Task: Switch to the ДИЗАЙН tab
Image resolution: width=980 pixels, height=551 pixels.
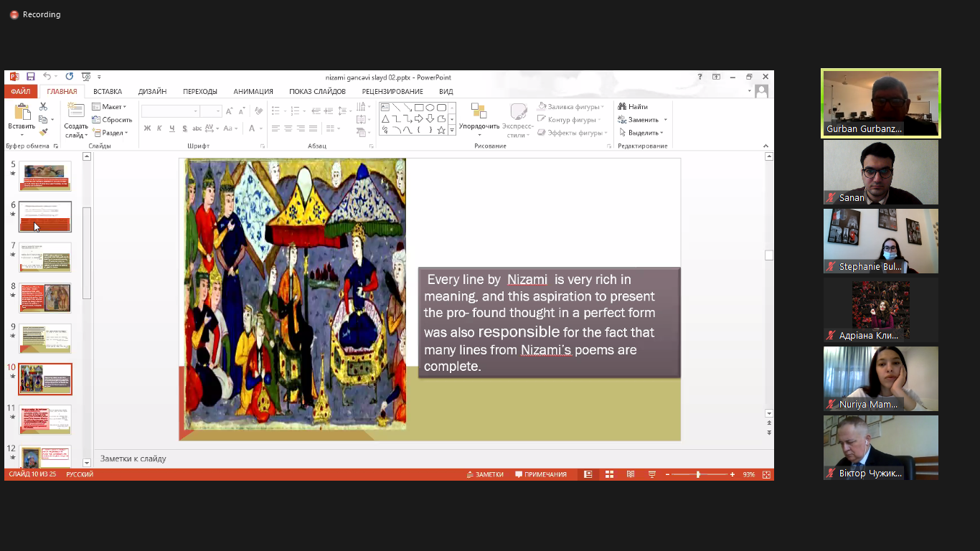Action: (x=152, y=92)
